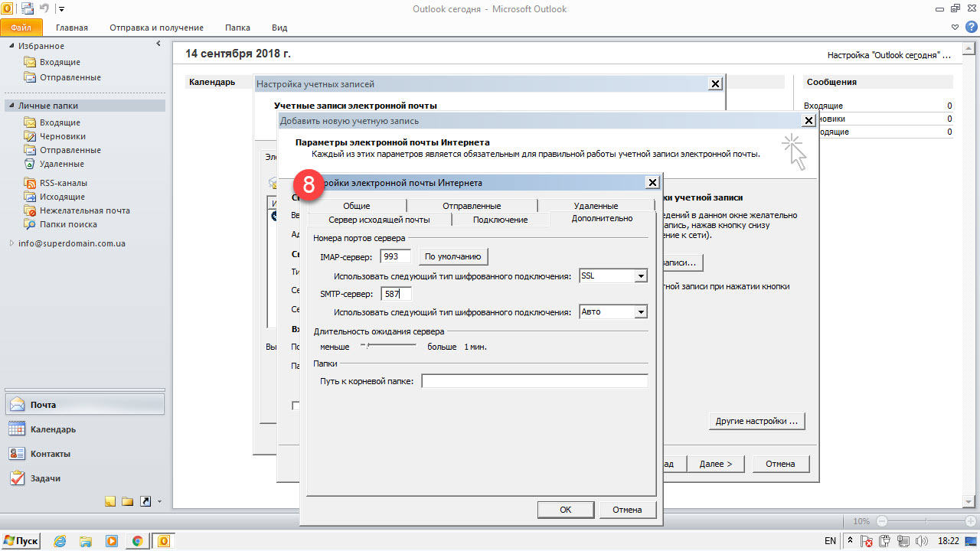Open the Черновики folder icon

tap(30, 136)
